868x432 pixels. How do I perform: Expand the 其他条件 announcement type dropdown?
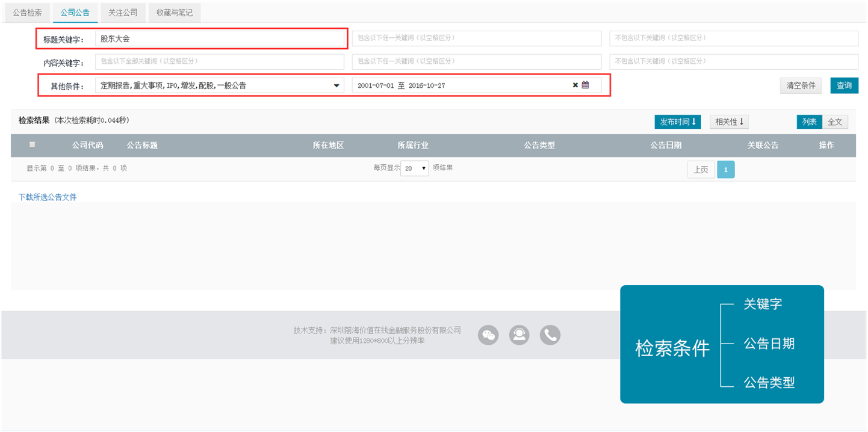click(x=219, y=85)
